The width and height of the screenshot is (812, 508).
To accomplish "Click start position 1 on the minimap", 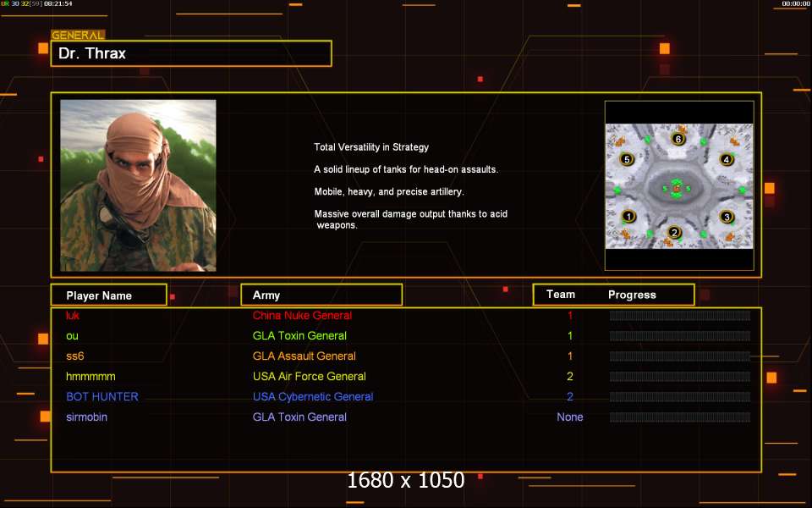I will 628,216.
